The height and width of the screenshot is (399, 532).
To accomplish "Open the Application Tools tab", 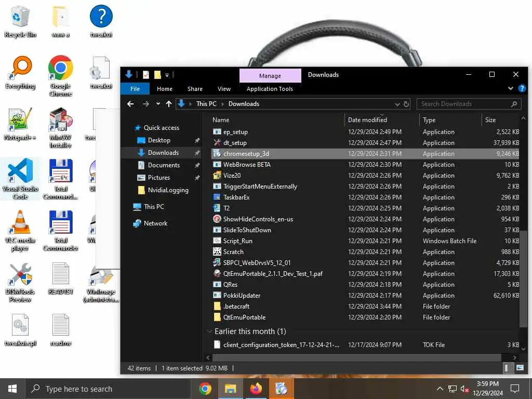I will [x=270, y=89].
